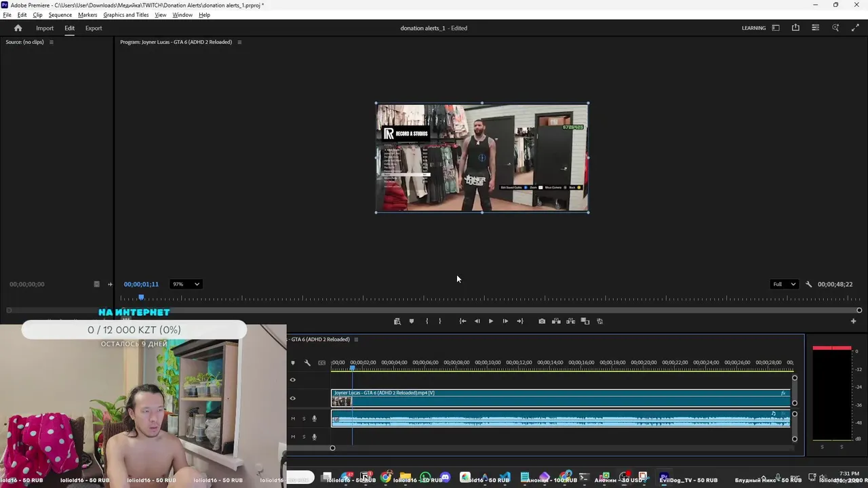The image size is (868, 488).
Task: Click the Lift button
Action: (556, 321)
